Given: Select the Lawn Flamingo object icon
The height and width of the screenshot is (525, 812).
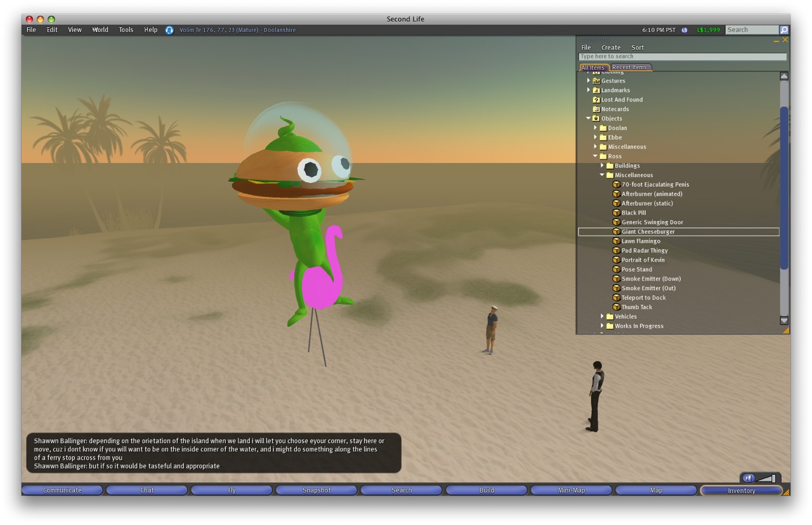Looking at the screenshot, I should pos(616,241).
